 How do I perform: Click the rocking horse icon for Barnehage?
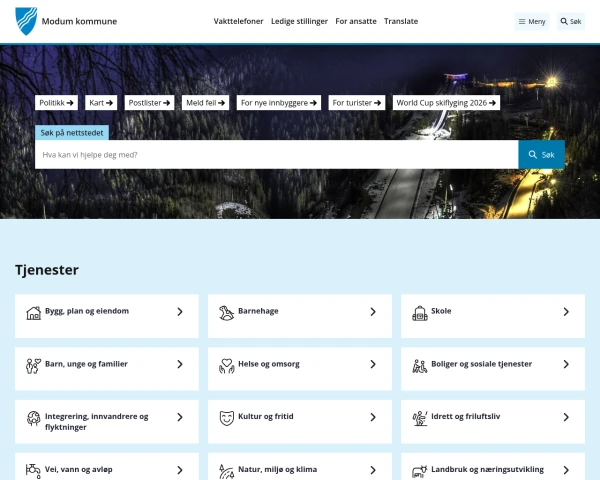tap(226, 313)
